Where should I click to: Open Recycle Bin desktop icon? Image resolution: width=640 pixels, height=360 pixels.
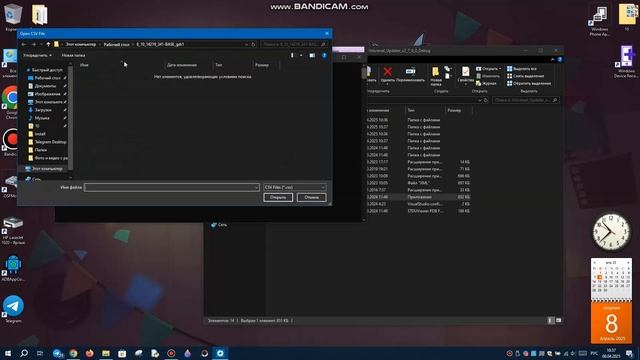[x=13, y=17]
